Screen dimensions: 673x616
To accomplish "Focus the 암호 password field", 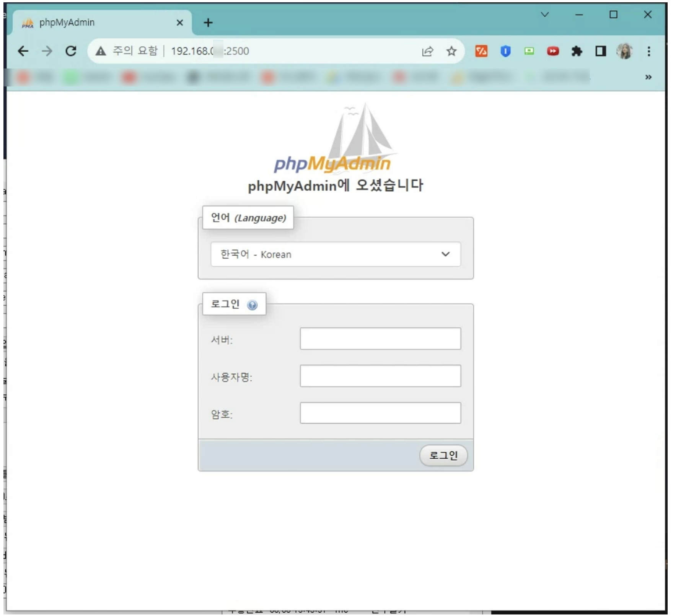I will tap(380, 413).
